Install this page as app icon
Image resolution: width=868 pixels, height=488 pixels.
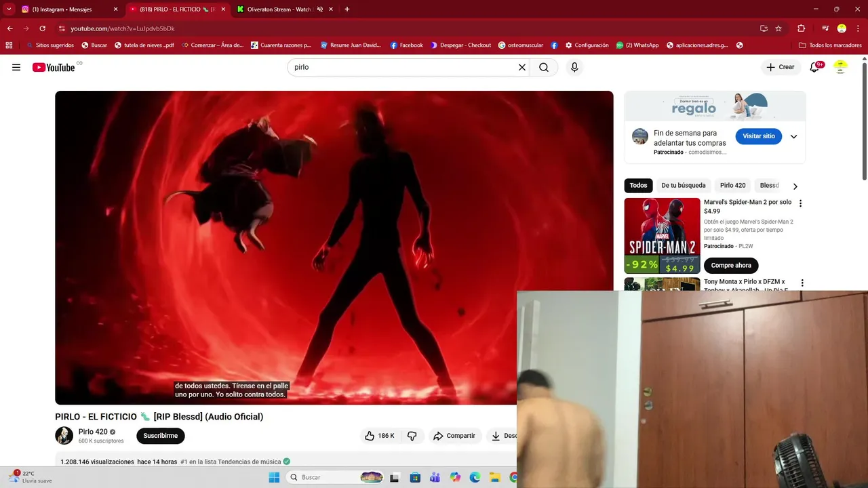click(764, 28)
